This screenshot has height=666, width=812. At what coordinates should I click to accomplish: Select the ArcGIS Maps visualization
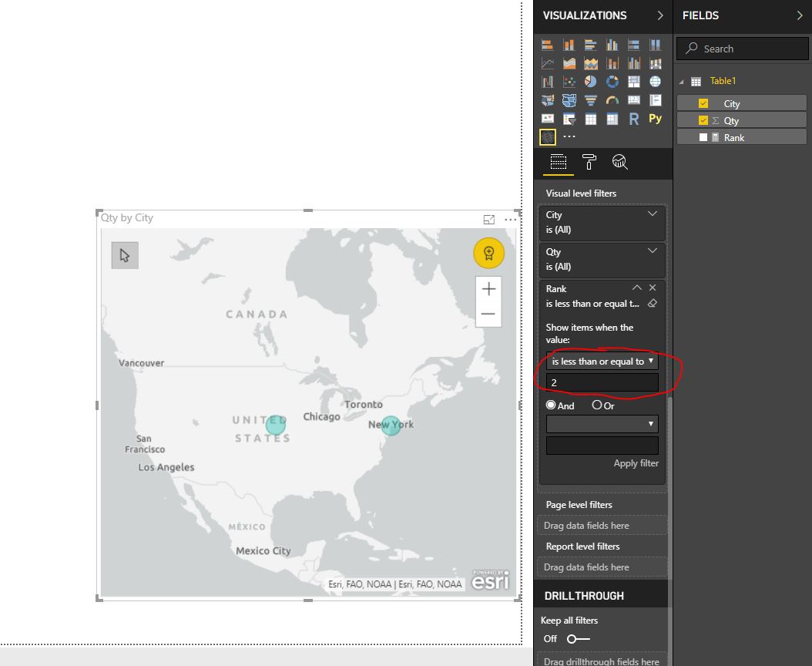tap(548, 137)
